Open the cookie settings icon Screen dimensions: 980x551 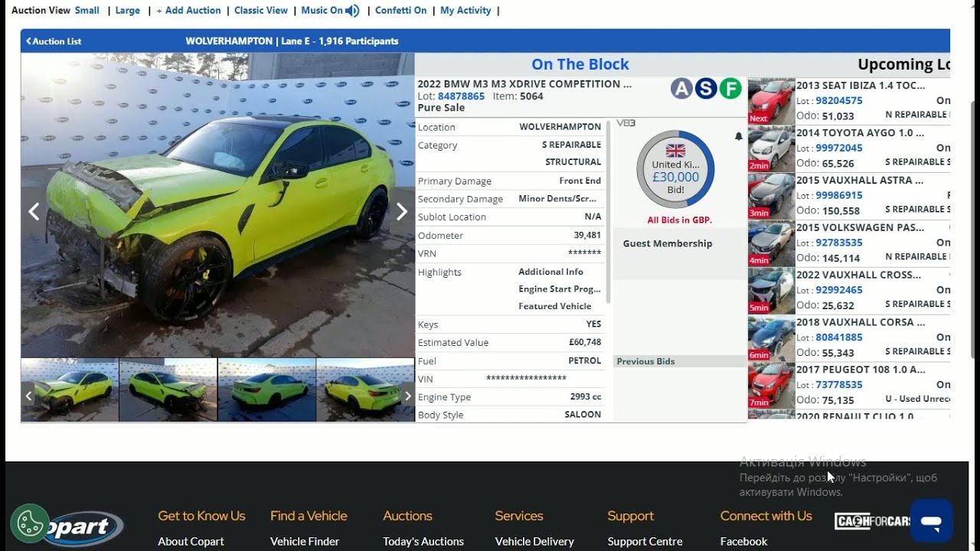click(x=30, y=523)
